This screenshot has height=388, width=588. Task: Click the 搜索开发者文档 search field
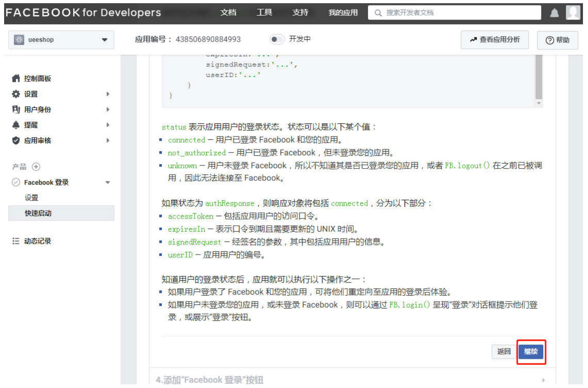457,13
